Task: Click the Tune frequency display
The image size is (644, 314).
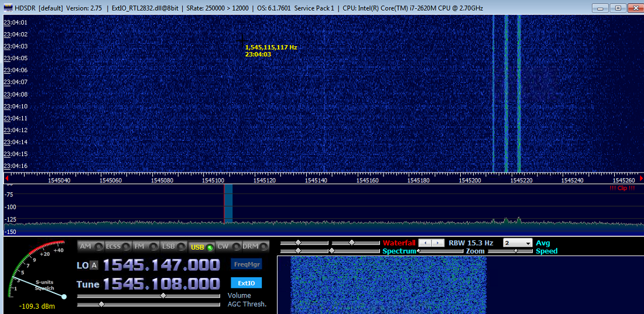Action: pyautogui.click(x=162, y=284)
